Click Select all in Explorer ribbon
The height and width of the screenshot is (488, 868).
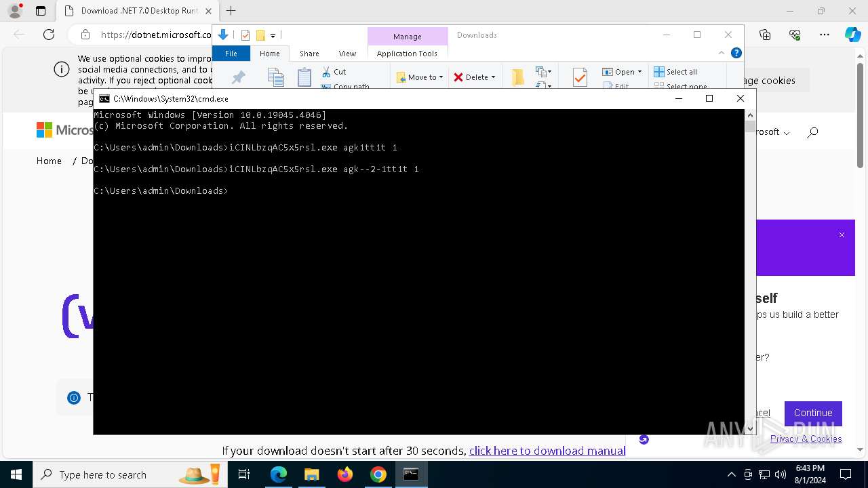coord(675,71)
